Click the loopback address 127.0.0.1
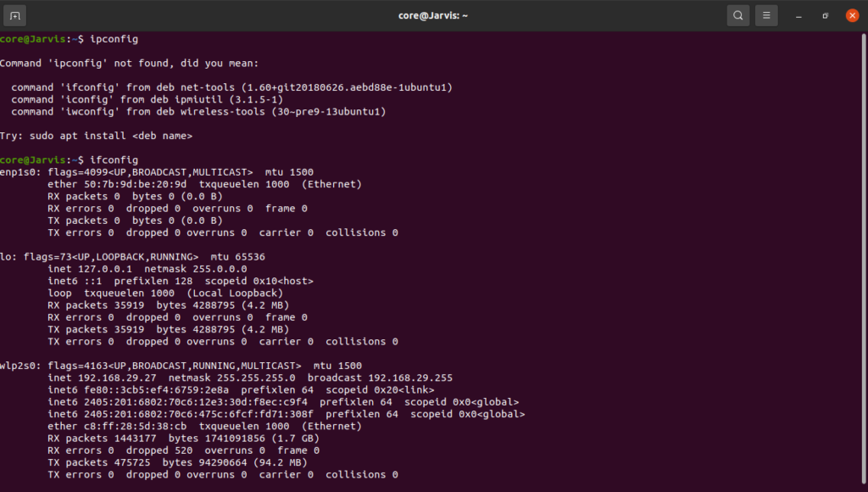 pyautogui.click(x=105, y=269)
